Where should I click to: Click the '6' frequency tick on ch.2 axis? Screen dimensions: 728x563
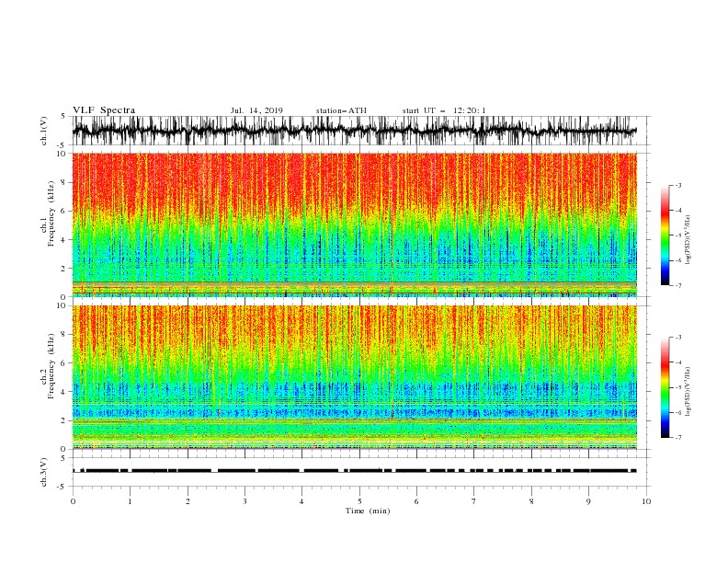coord(64,363)
